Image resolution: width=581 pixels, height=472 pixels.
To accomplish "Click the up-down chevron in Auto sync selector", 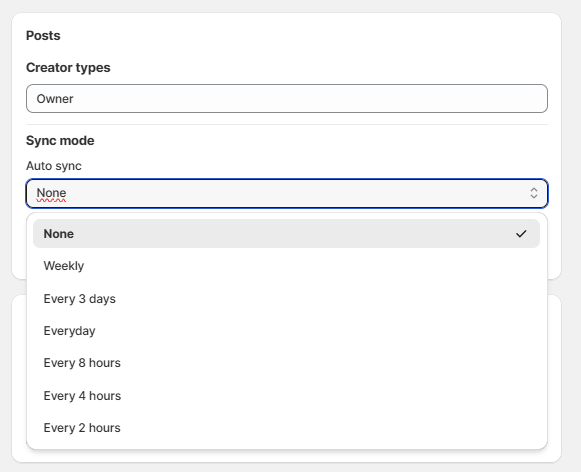I will click(534, 193).
